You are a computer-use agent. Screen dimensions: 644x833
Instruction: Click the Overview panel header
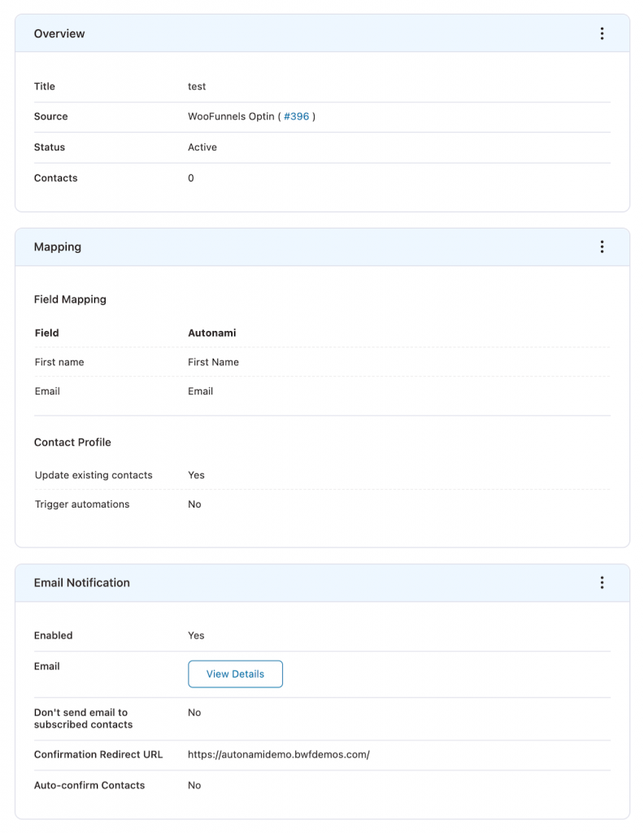[x=322, y=33]
